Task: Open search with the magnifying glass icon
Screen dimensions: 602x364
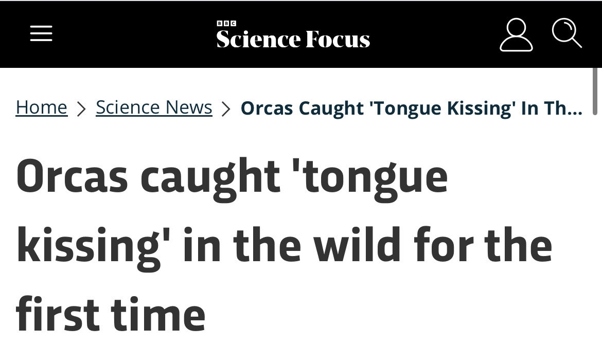Action: 566,33
